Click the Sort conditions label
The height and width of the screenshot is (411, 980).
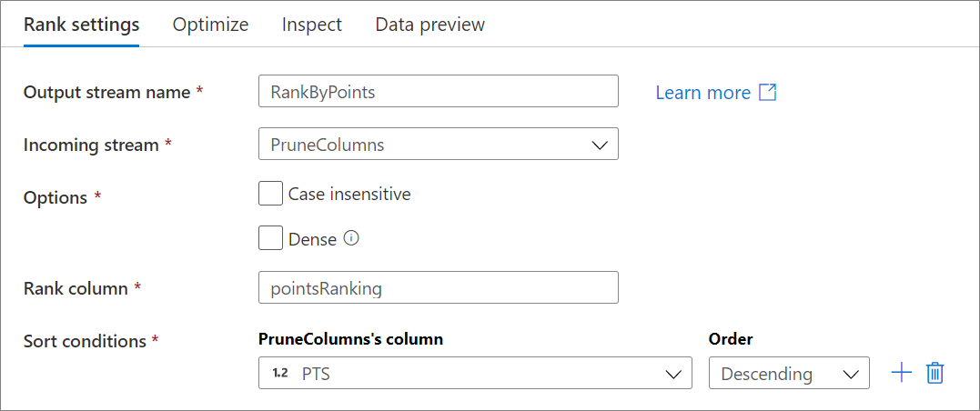[86, 341]
